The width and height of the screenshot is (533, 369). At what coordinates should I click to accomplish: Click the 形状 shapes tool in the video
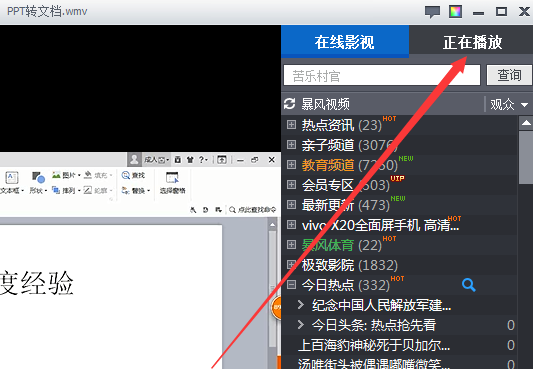pyautogui.click(x=38, y=183)
